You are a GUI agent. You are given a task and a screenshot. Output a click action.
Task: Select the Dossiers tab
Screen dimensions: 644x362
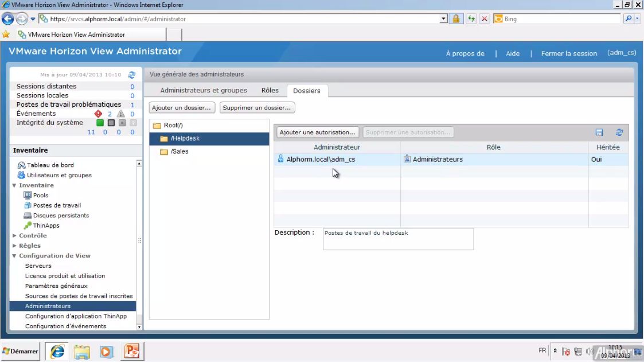[306, 91]
